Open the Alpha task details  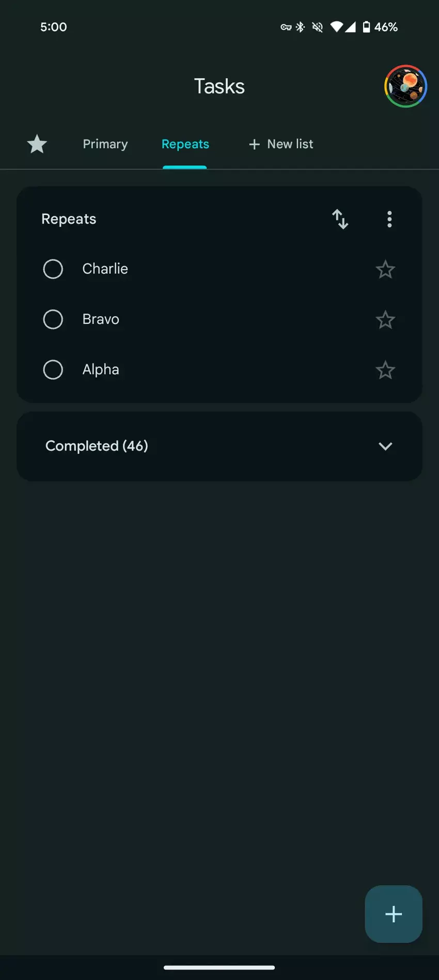[101, 369]
